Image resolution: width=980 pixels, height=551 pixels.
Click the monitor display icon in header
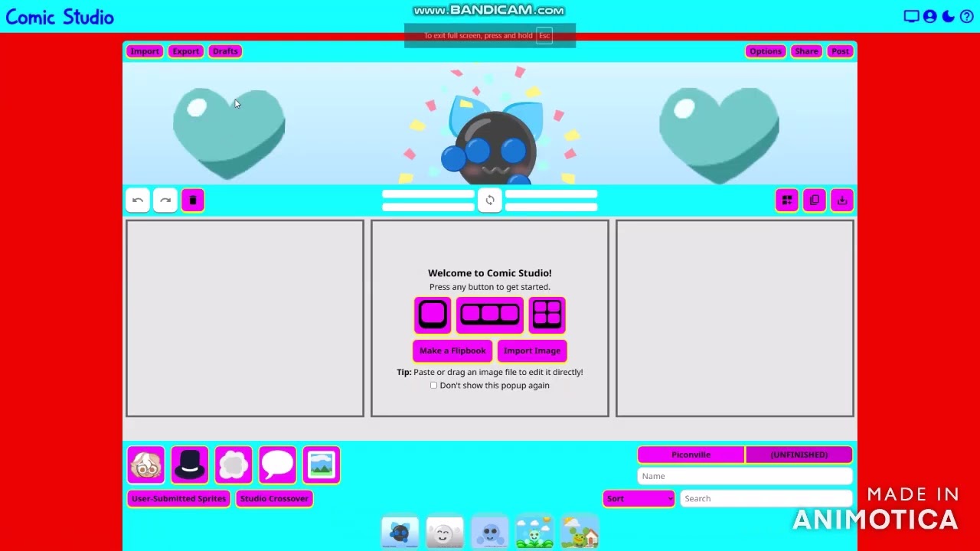(911, 16)
